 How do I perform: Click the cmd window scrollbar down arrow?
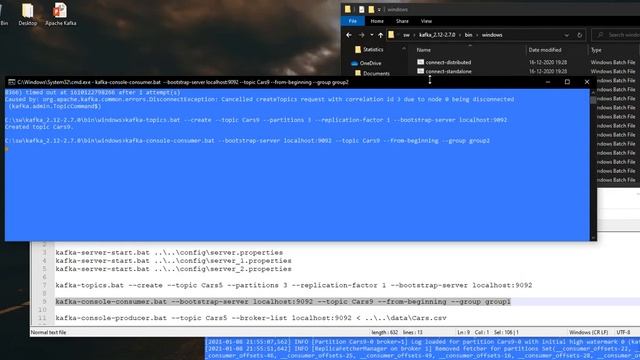click(x=593, y=238)
